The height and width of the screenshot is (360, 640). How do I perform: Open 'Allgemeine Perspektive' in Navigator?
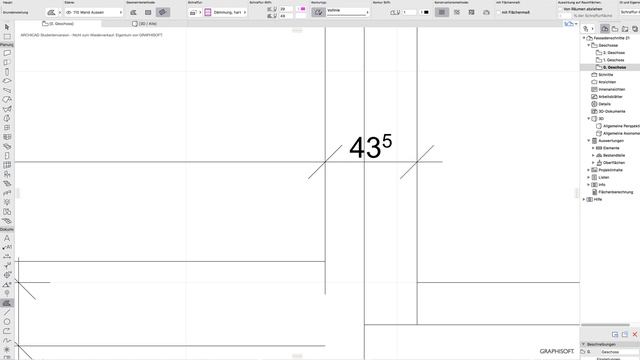(x=621, y=126)
